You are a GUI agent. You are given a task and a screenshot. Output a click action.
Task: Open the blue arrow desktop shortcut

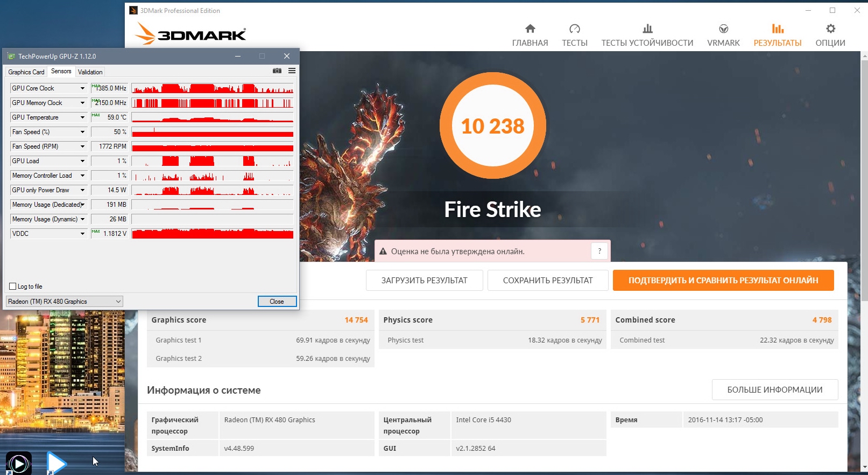coord(56,463)
